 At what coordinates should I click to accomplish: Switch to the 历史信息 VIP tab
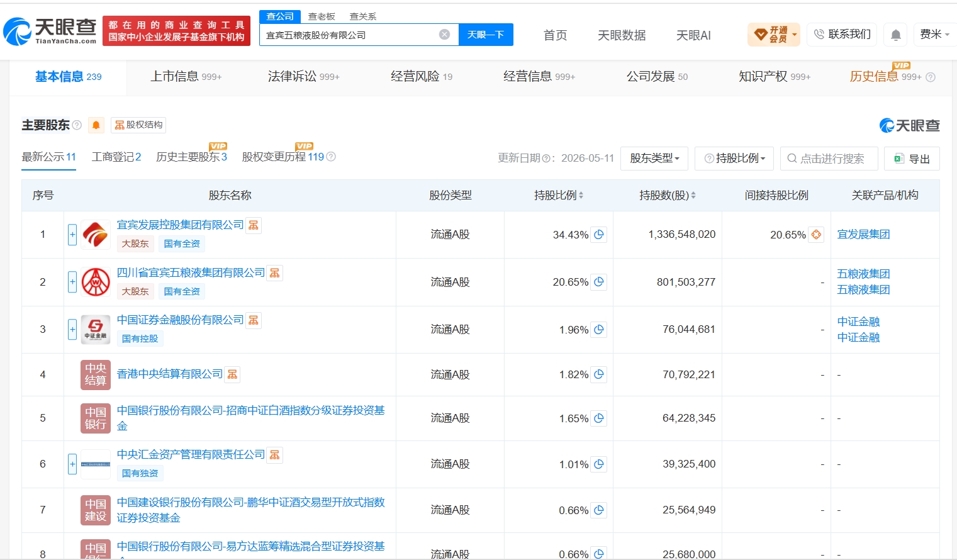(885, 77)
